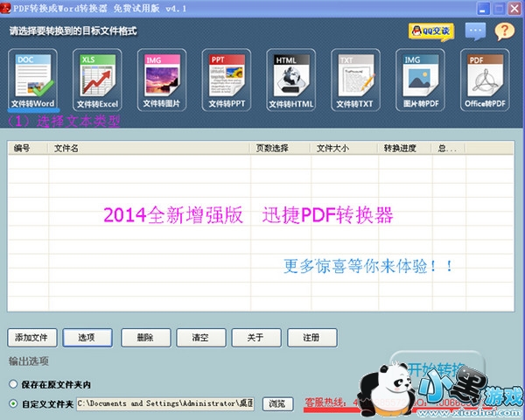The height and width of the screenshot is (420, 525).
Task: Click the 页数选择 column header
Action: (x=281, y=148)
